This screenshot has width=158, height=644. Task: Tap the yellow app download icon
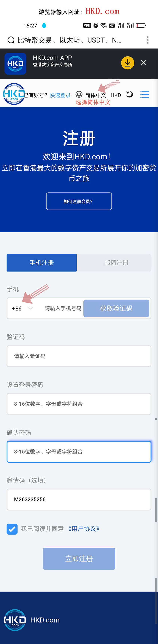127,63
